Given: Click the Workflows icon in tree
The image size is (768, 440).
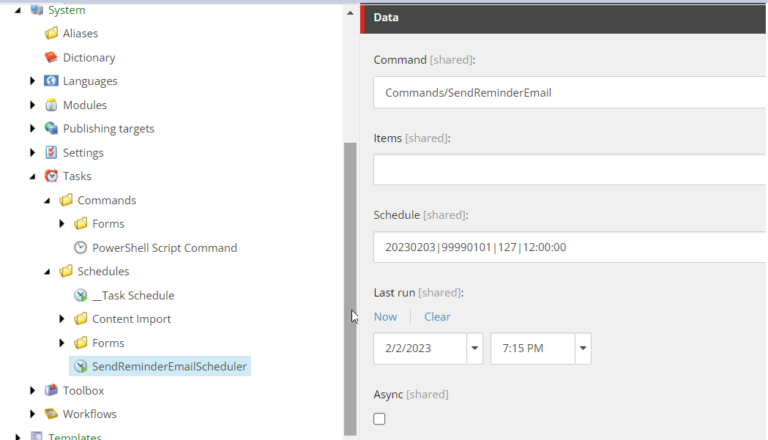Looking at the screenshot, I should 51,414.
